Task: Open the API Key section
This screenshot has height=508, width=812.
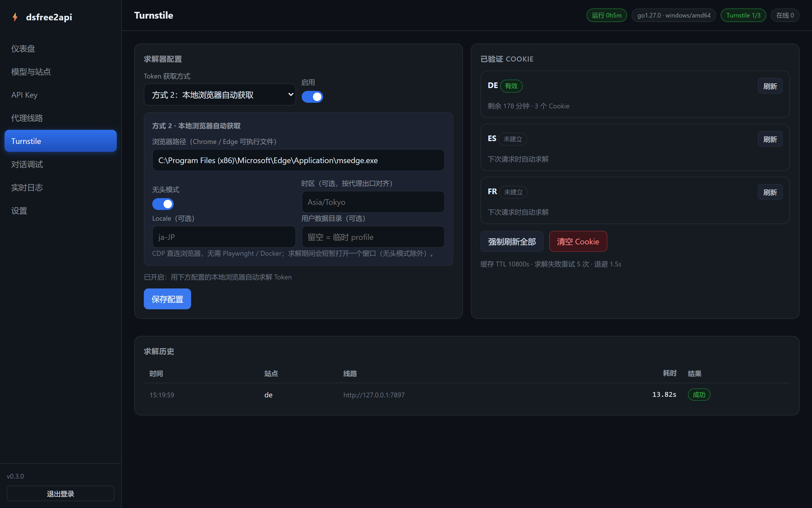Action: coord(60,95)
